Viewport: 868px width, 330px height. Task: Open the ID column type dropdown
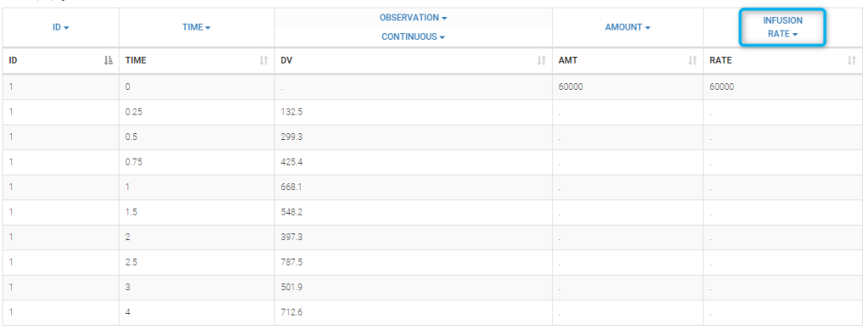pyautogui.click(x=61, y=27)
